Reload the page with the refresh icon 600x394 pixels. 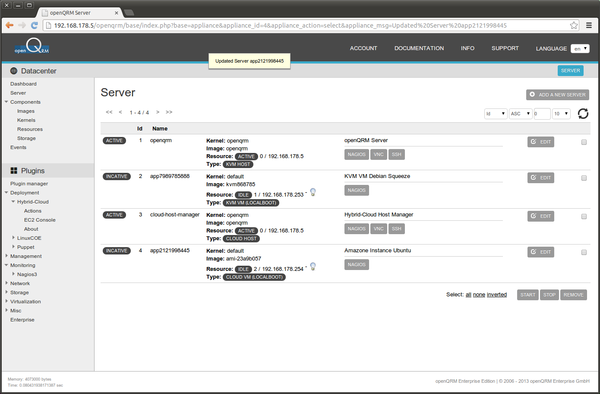point(34,25)
